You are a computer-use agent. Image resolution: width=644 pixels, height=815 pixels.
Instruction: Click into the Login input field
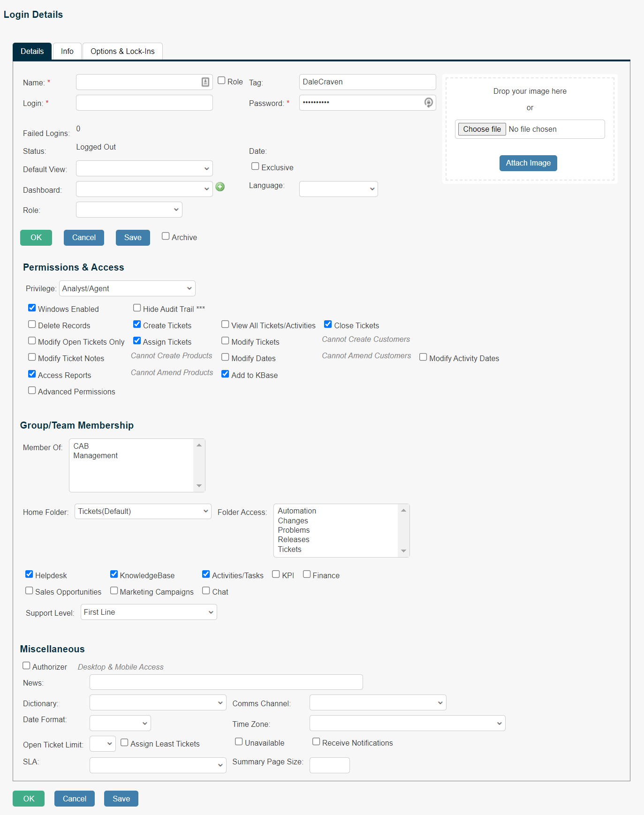pyautogui.click(x=144, y=103)
